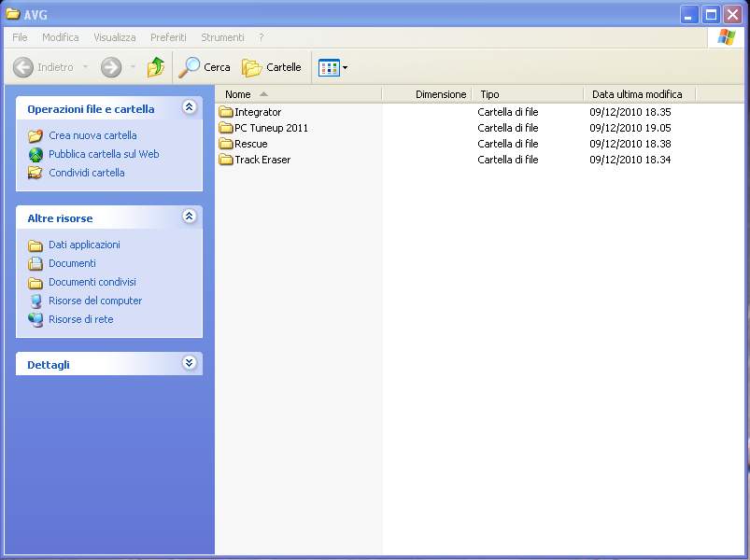Open the Preferiti menu
750x560 pixels.
168,37
